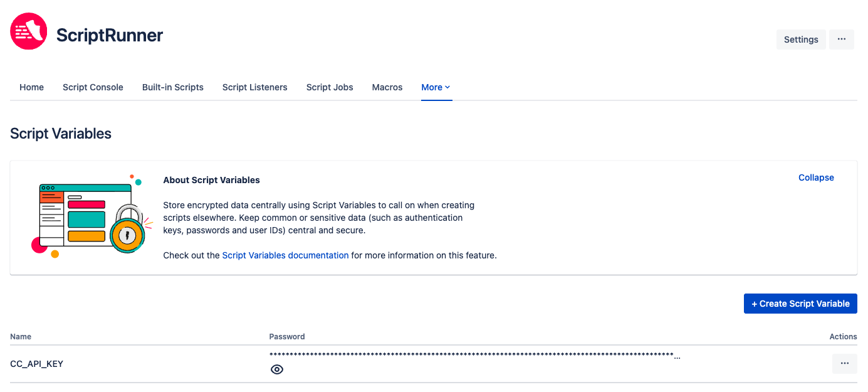This screenshot has width=868, height=392.
Task: Navigate to the Script Listeners tab
Action: (254, 87)
